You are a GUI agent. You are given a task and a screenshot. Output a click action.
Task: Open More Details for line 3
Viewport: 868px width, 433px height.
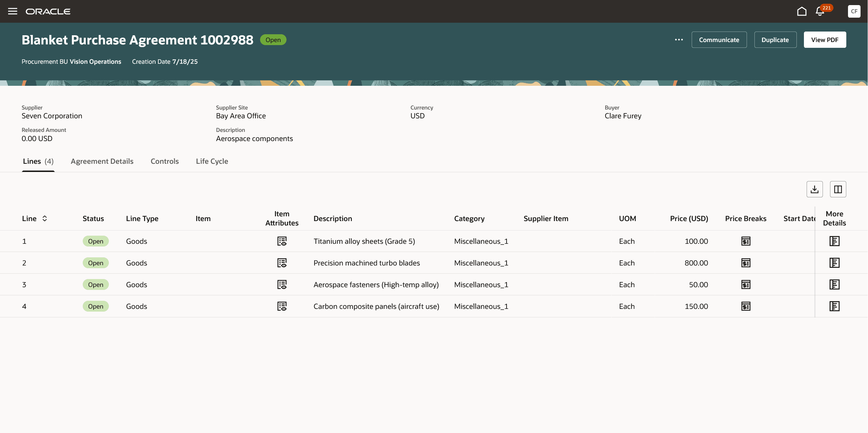coord(834,284)
